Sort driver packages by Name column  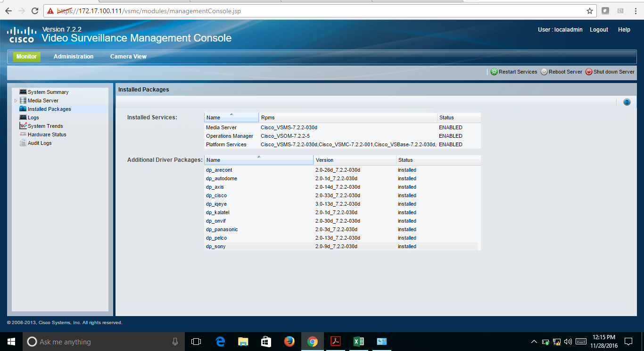pos(259,160)
